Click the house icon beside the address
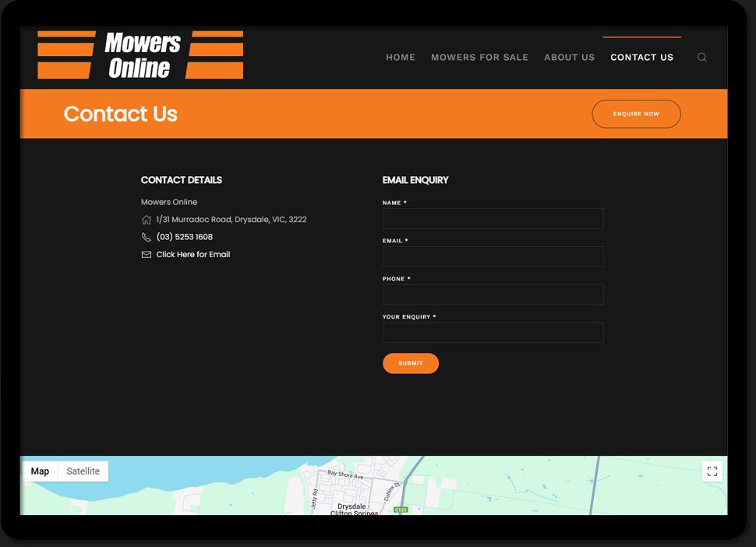 pyautogui.click(x=147, y=220)
